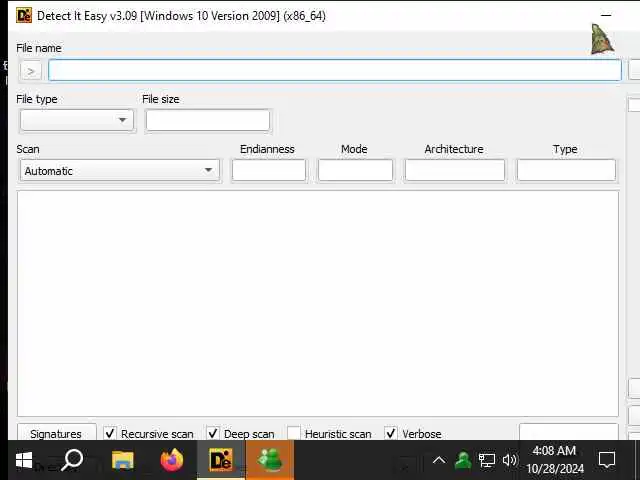Screen dimensions: 640x480
Task: Click the Endianness field
Action: point(269,170)
